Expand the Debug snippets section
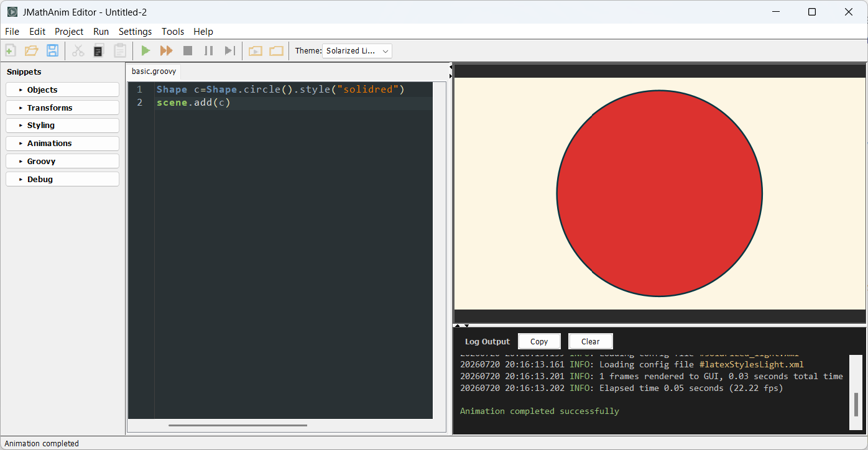This screenshot has height=450, width=868. point(62,179)
